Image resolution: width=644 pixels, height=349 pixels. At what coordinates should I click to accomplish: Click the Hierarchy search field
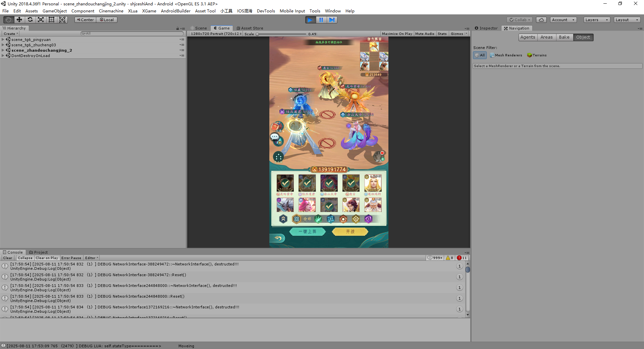pos(132,34)
